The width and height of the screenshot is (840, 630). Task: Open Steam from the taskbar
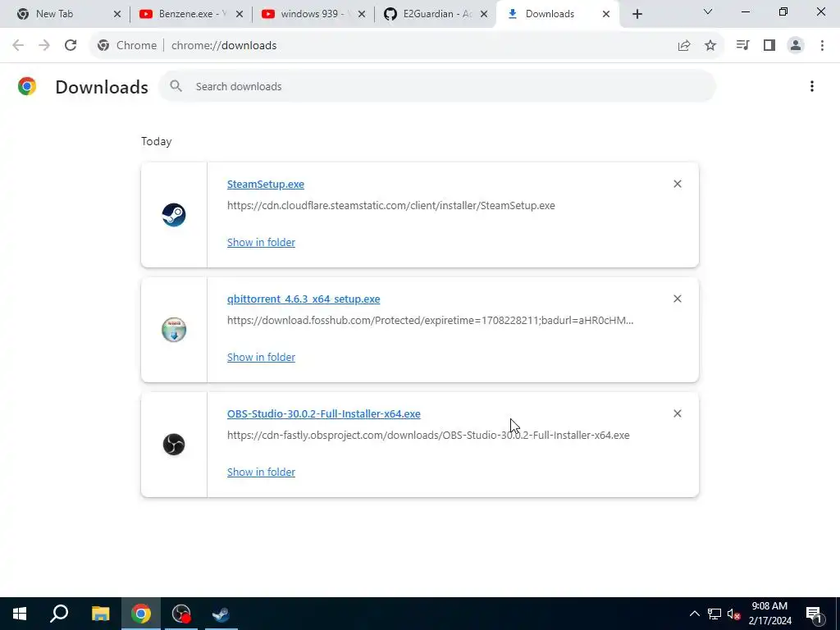(221, 614)
